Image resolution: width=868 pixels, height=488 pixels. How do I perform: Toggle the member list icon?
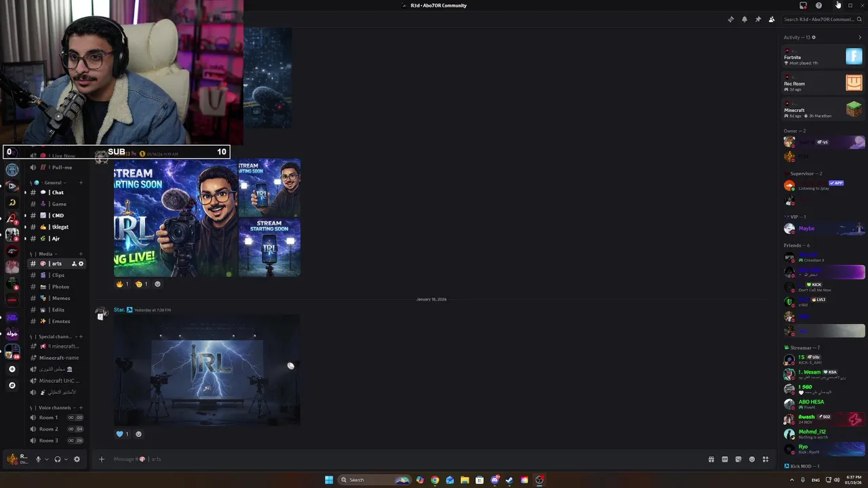click(x=772, y=19)
